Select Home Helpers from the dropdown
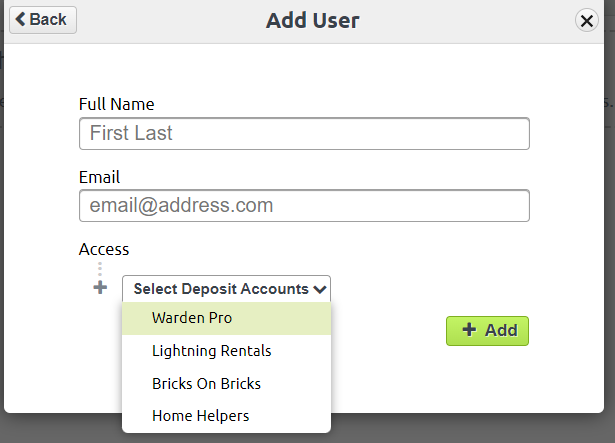This screenshot has height=443, width=615. pyautogui.click(x=226, y=416)
